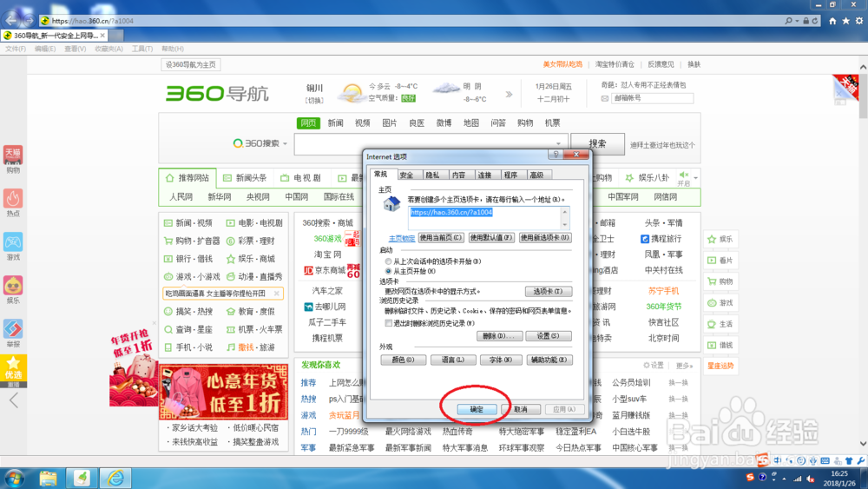Click the 优选 star sidebar icon
This screenshot has height=489, width=868.
[x=13, y=369]
